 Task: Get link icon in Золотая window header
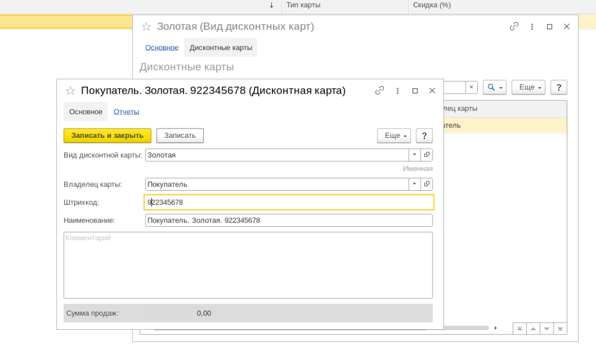pos(514,27)
